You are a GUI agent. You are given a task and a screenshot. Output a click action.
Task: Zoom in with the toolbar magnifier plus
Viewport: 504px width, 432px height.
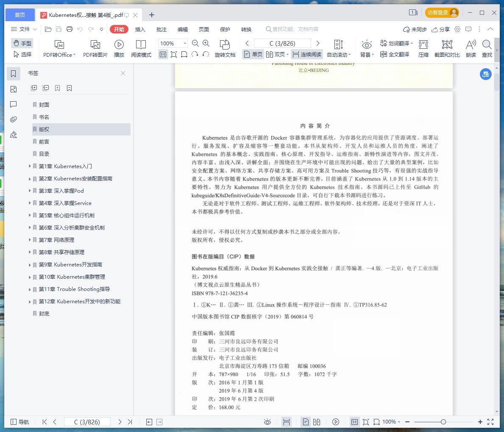coord(206,43)
